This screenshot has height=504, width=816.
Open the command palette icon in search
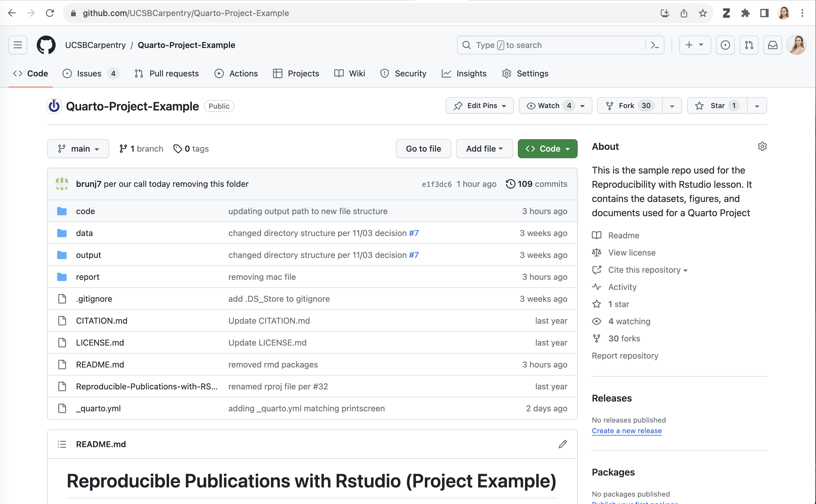[655, 45]
